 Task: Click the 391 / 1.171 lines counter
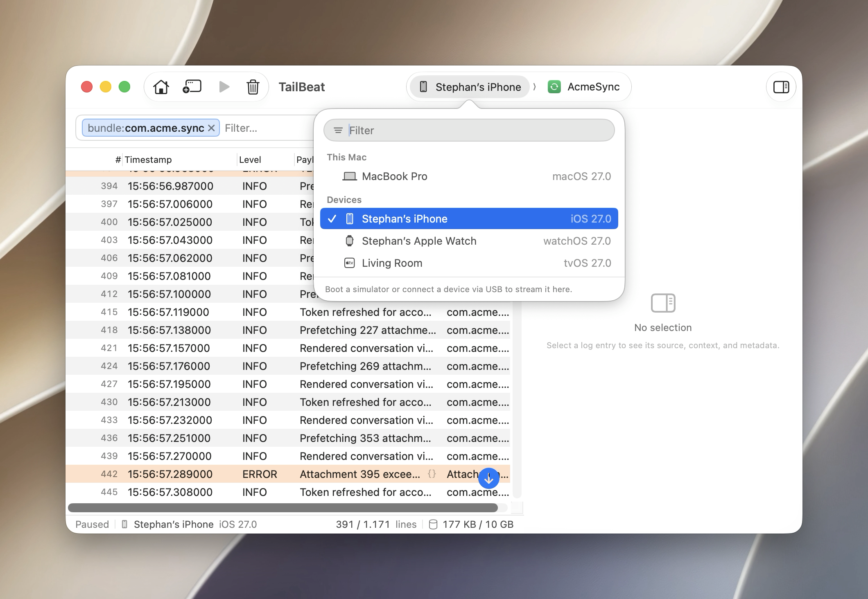[376, 525]
